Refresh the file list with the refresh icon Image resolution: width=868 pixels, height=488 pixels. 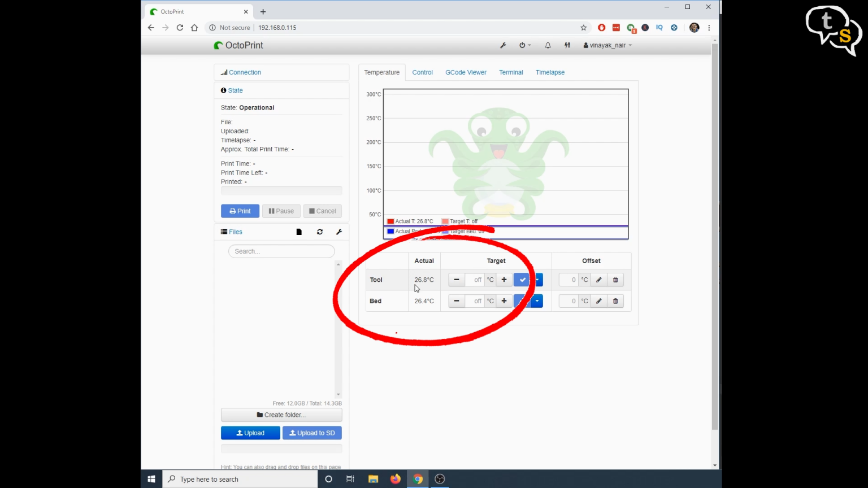(319, 232)
